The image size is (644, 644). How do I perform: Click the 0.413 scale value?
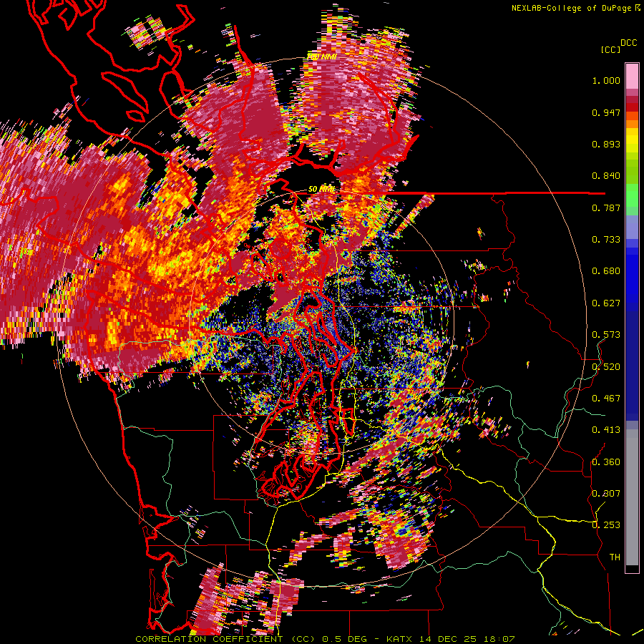606,430
